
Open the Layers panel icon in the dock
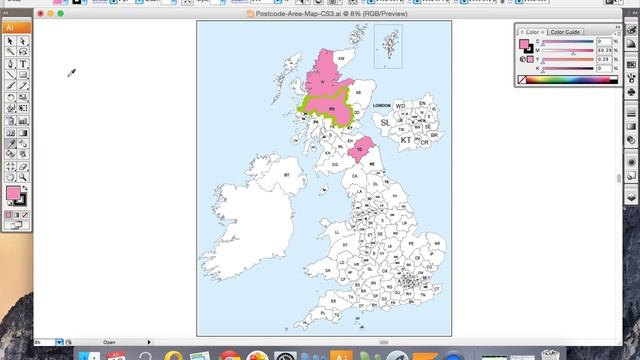click(x=631, y=197)
